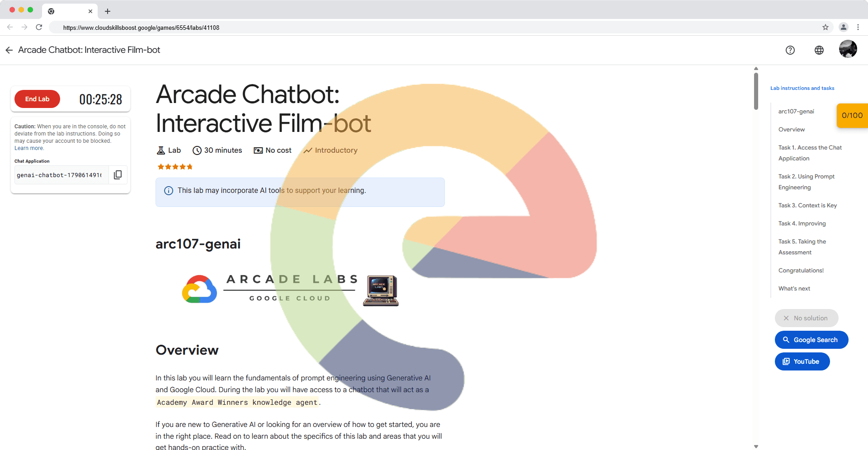Jump to Task 1 Access the Chat Application
This screenshot has height=450, width=868.
pyautogui.click(x=810, y=153)
